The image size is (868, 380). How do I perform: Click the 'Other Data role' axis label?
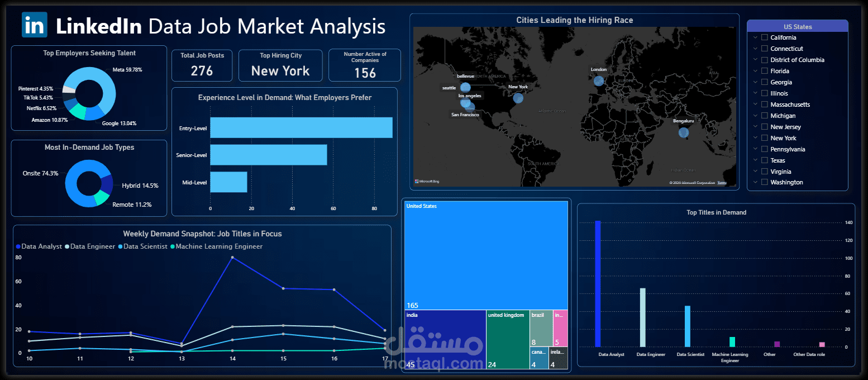tap(809, 355)
